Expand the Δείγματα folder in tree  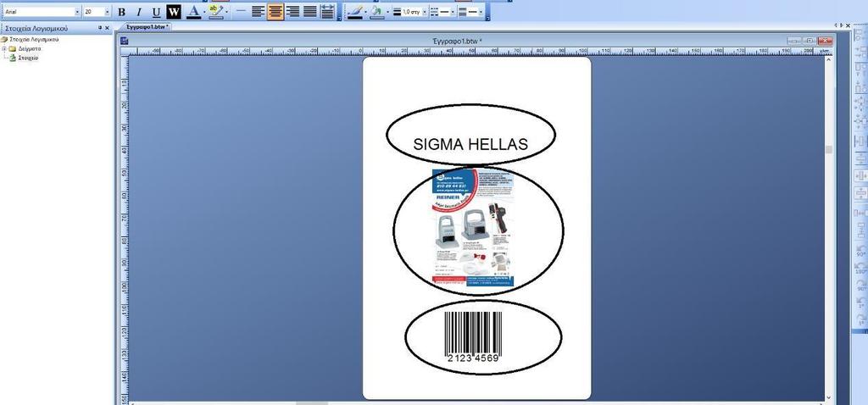(x=4, y=48)
